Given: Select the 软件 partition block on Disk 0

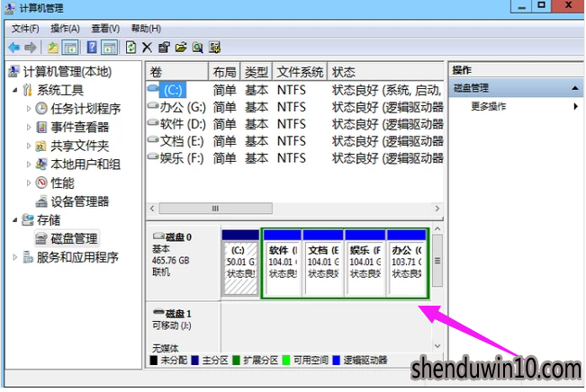Looking at the screenshot, I should [282, 263].
